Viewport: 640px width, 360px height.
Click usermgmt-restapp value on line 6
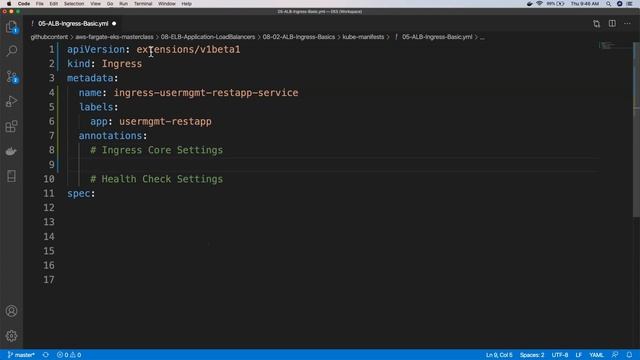165,121
